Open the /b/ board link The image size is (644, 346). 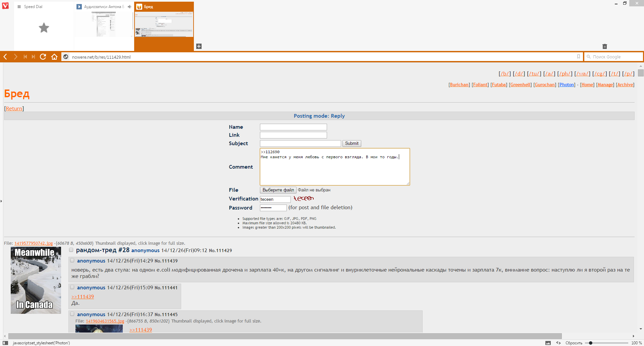click(504, 74)
